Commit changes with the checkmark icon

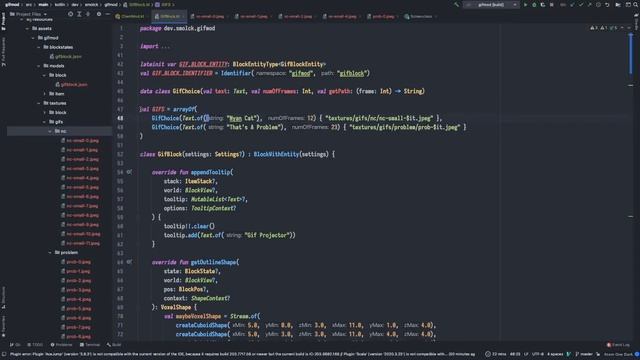[x=581, y=4]
